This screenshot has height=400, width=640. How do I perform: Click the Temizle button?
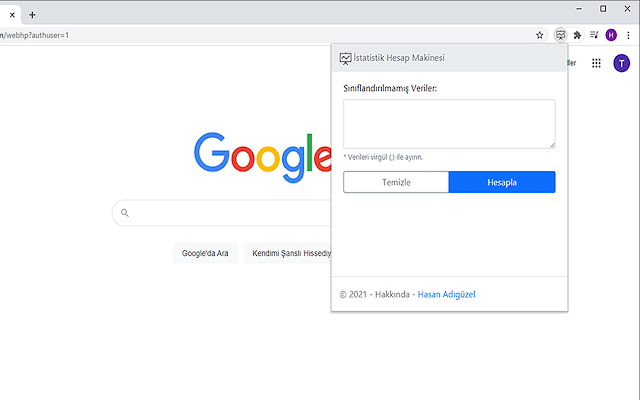[396, 182]
